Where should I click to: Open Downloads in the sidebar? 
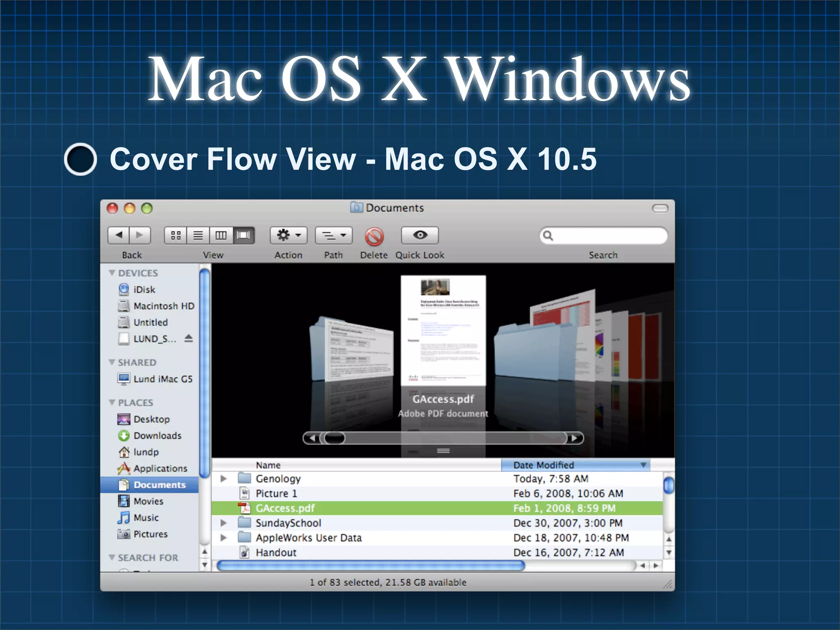(149, 436)
